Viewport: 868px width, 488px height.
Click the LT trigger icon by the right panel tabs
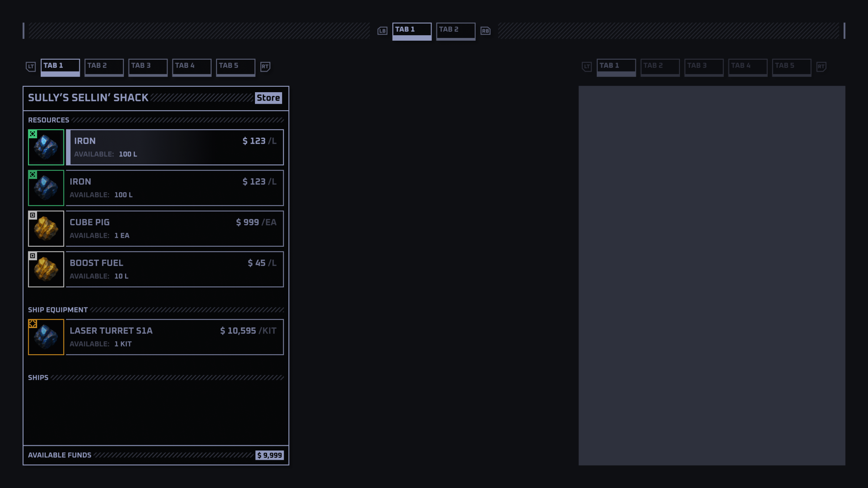pyautogui.click(x=587, y=66)
